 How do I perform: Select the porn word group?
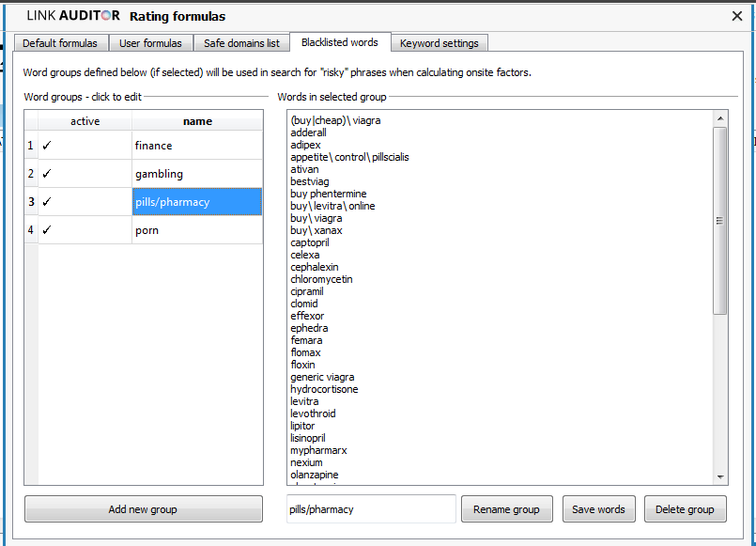(x=197, y=230)
